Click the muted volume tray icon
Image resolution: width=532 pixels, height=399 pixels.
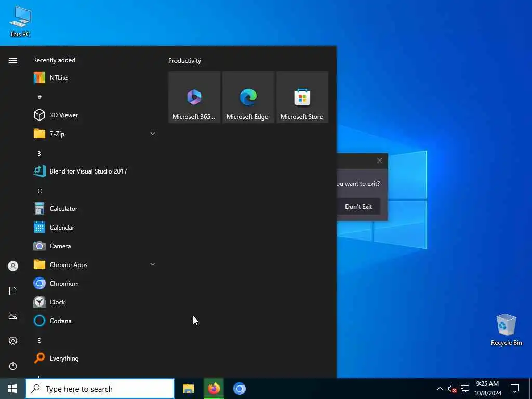point(452,389)
